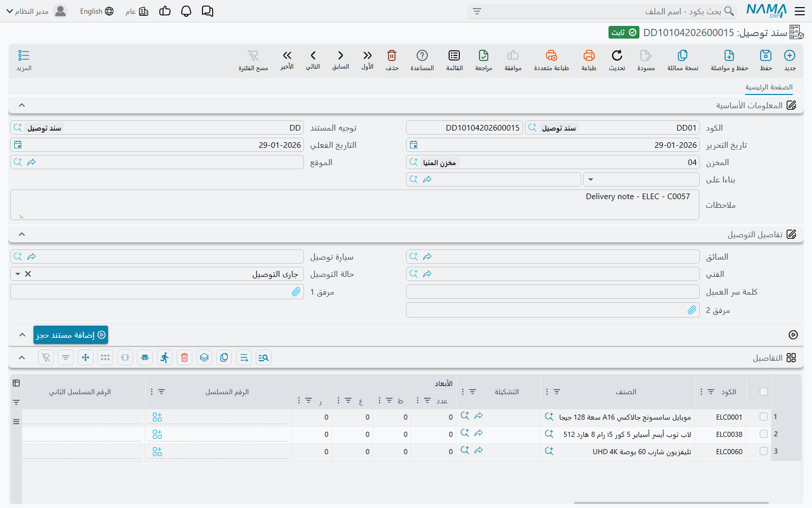Tick the checkbox for row ELC0038

tap(764, 434)
